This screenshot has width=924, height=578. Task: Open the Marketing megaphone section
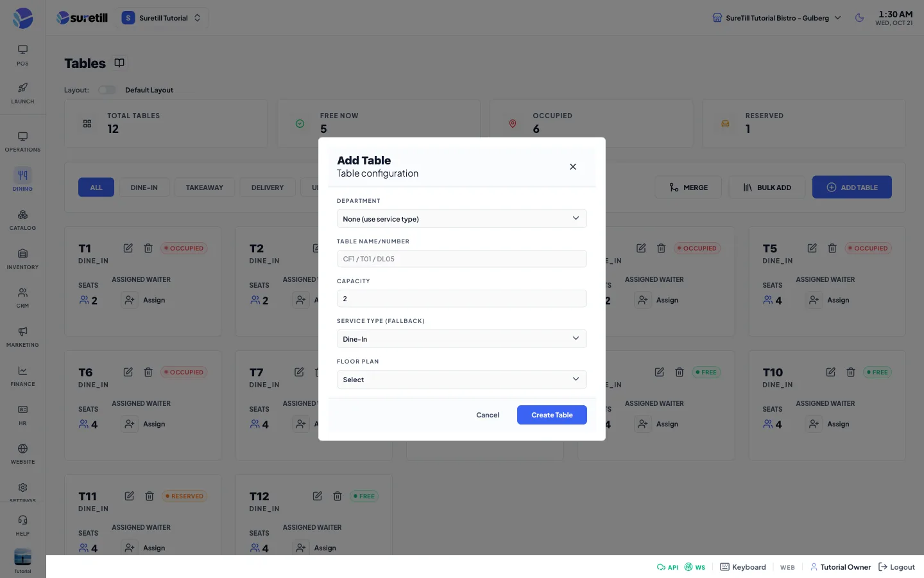point(22,337)
